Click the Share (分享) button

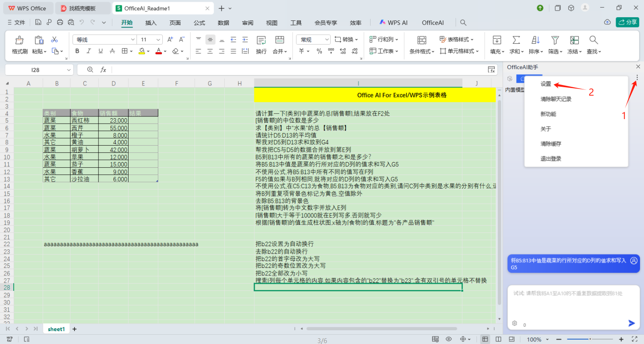pyautogui.click(x=627, y=22)
